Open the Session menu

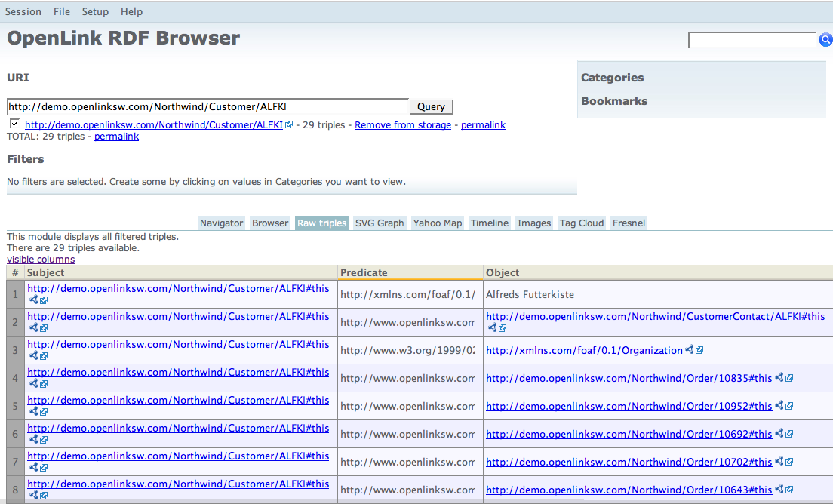tap(23, 11)
